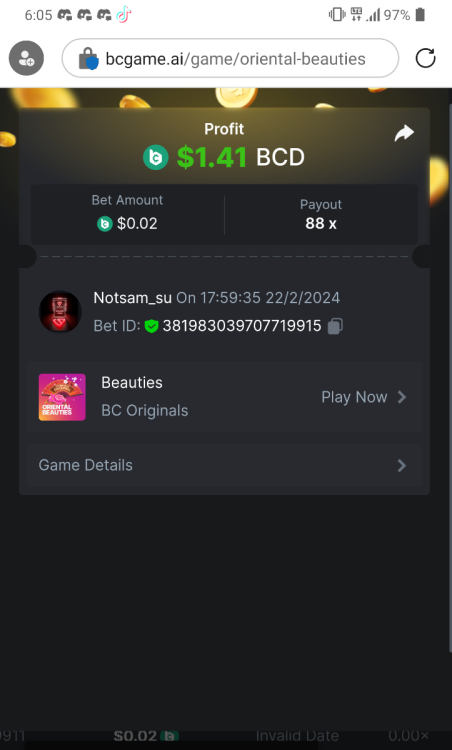Tap the secure lock icon in address bar
Viewport: 452px width, 750px height.
tap(88, 59)
